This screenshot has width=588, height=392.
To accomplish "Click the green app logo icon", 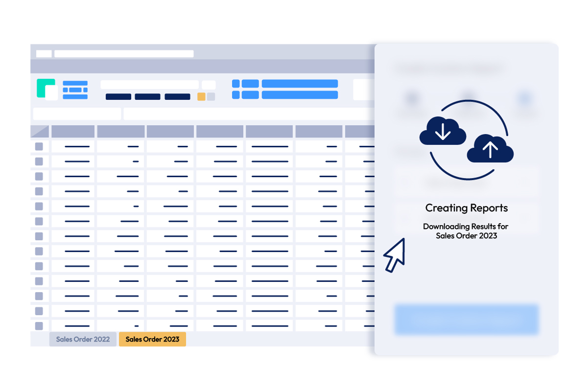I will coord(47,89).
